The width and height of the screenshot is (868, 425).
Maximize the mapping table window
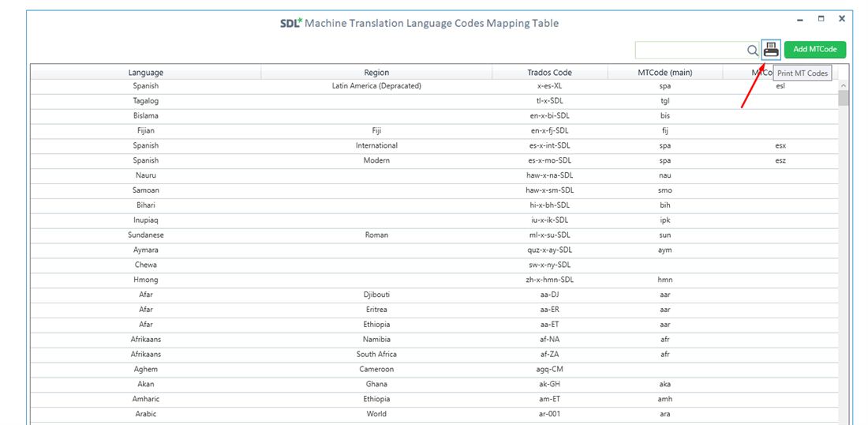point(821,18)
